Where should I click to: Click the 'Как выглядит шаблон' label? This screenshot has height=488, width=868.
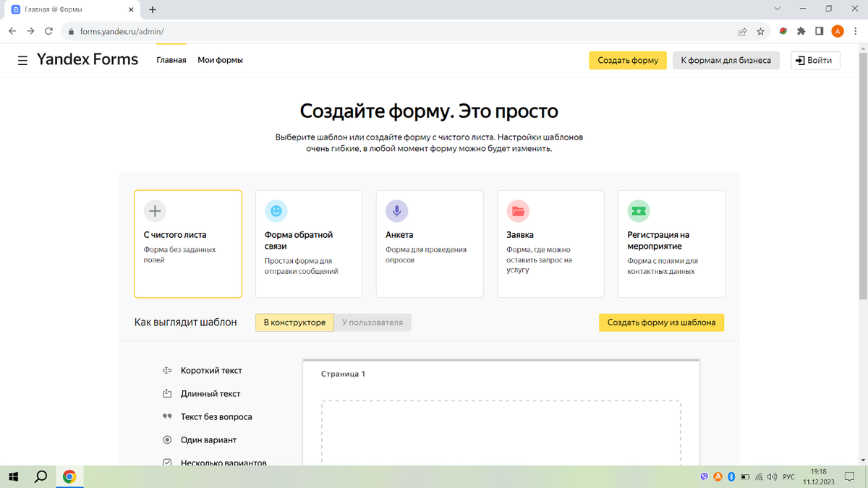point(186,322)
